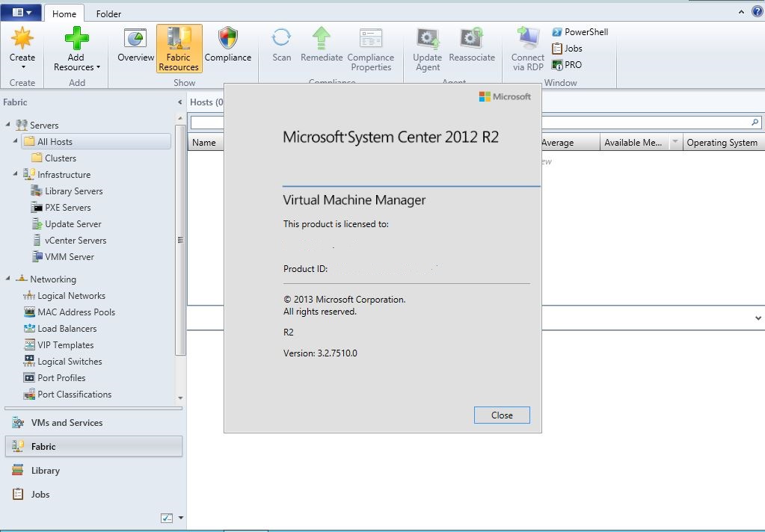
Task: Open the Create star icon
Action: coord(22,39)
